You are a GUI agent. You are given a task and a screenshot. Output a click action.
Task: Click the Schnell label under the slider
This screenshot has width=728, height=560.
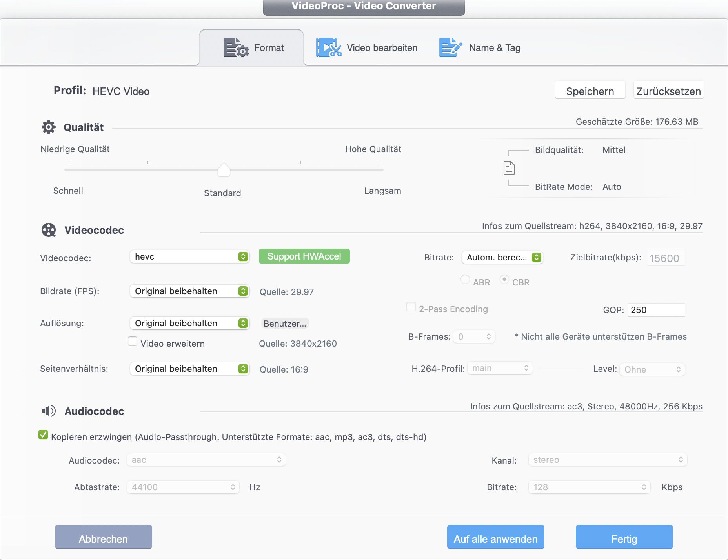(x=68, y=191)
